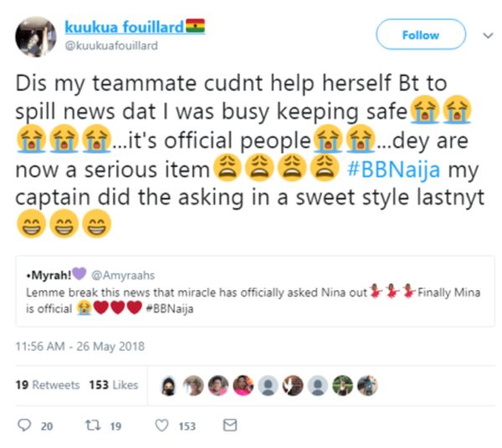Follow kuukua fouillard
Image resolution: width=502 pixels, height=448 pixels.
421,34
